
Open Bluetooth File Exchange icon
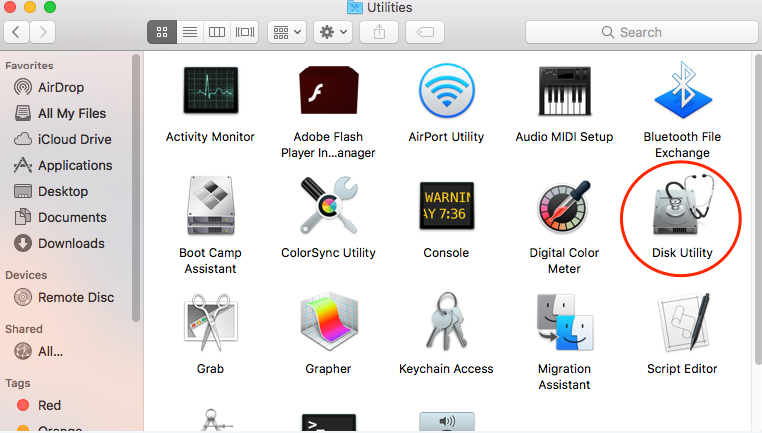point(683,90)
